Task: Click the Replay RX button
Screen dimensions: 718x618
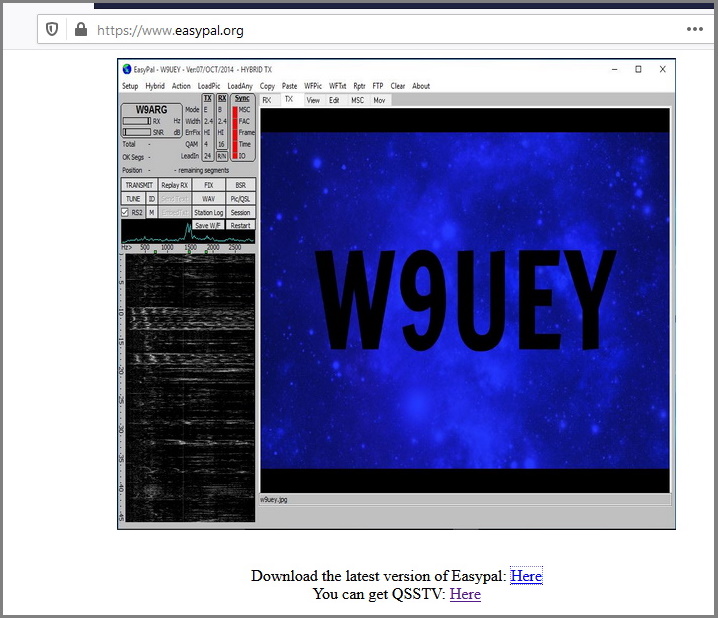Action: 174,185
